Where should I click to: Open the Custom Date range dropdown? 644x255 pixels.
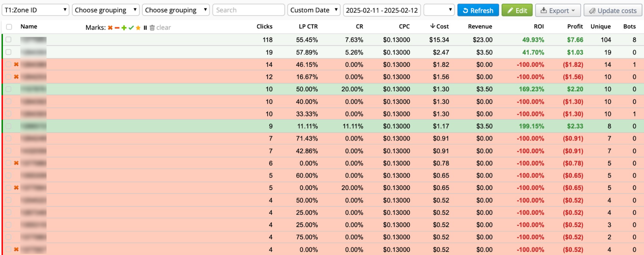tap(314, 10)
